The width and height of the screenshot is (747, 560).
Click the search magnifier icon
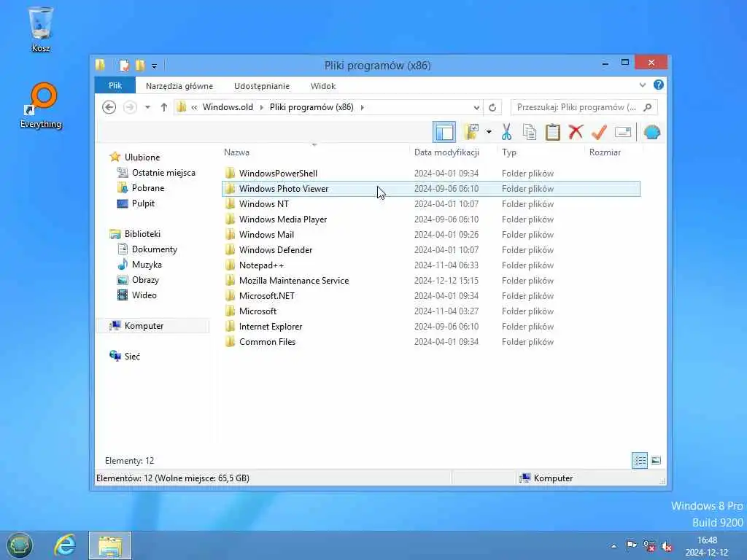(648, 107)
